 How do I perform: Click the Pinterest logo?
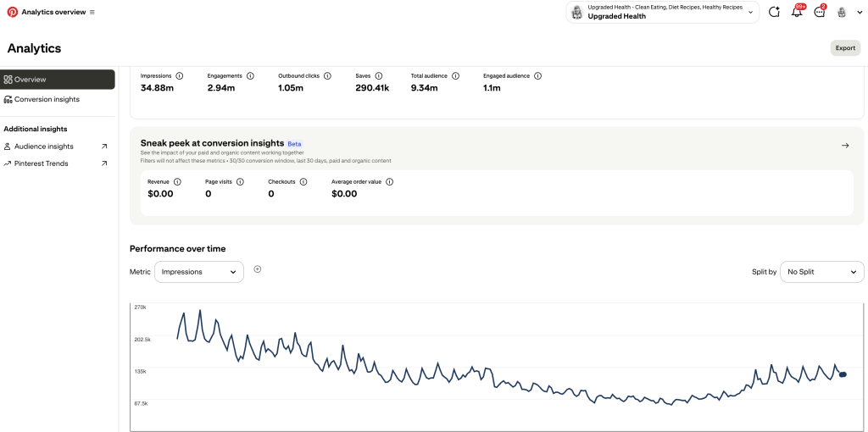pos(12,12)
